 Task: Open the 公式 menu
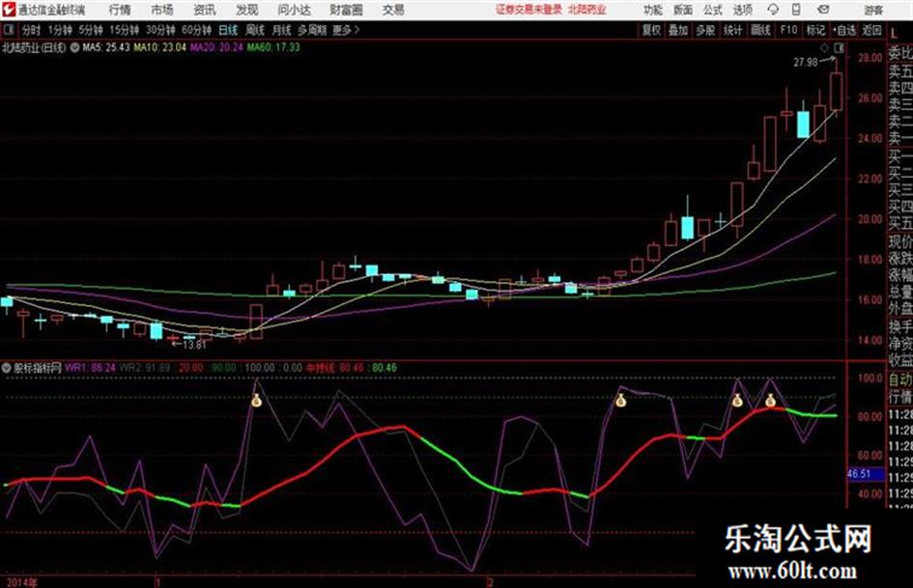(x=713, y=10)
